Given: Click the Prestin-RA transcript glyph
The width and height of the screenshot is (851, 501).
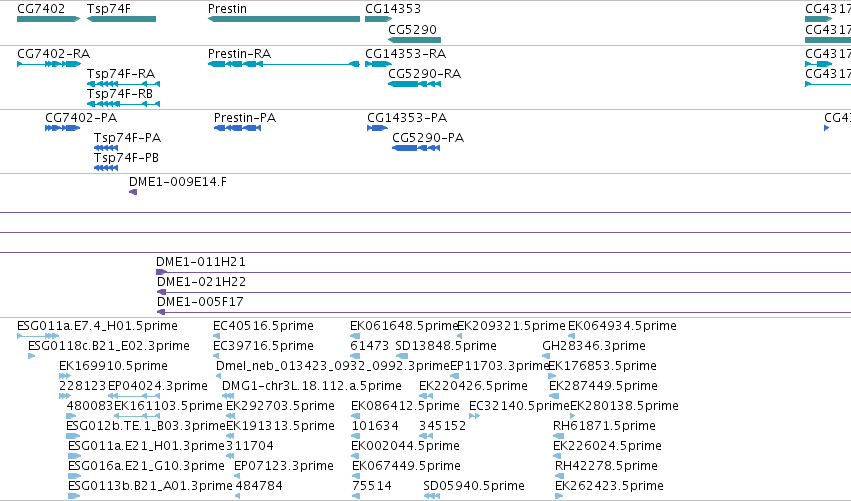Looking at the screenshot, I should point(284,64).
